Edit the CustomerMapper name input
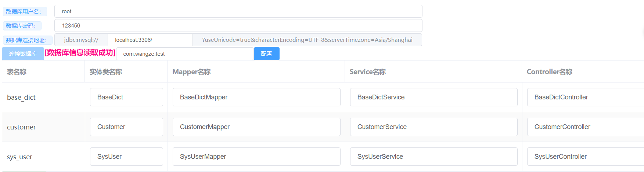The image size is (644, 172). click(256, 127)
